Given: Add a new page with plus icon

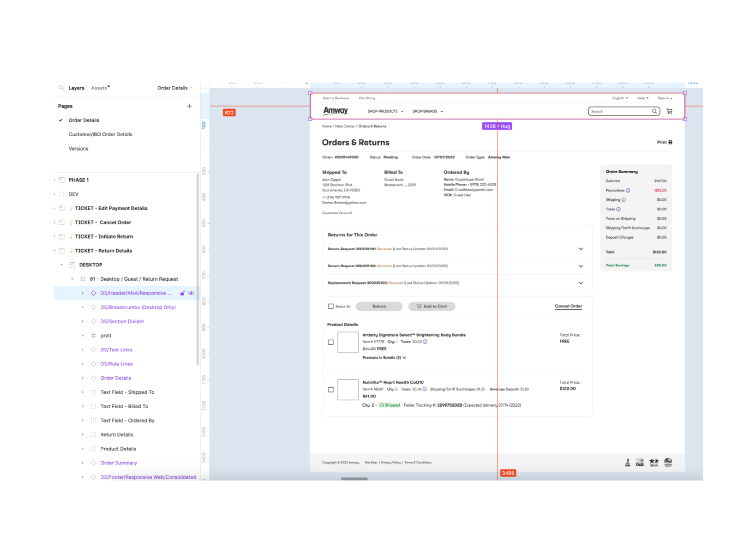Looking at the screenshot, I should click(189, 106).
